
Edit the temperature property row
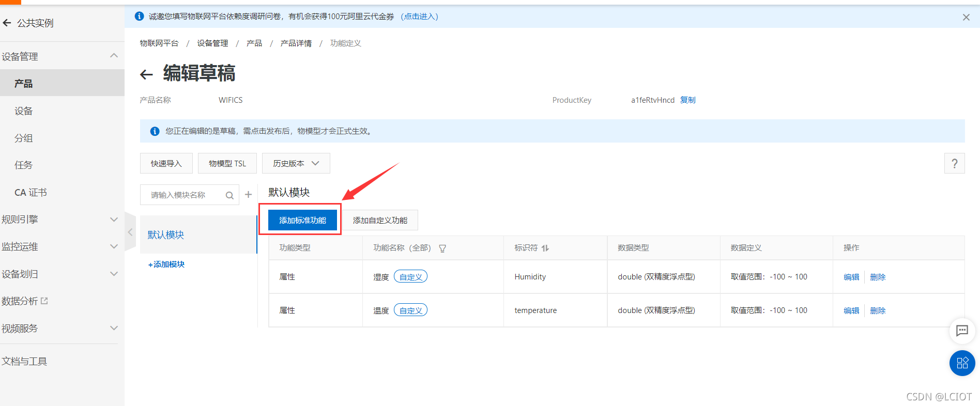tap(851, 311)
